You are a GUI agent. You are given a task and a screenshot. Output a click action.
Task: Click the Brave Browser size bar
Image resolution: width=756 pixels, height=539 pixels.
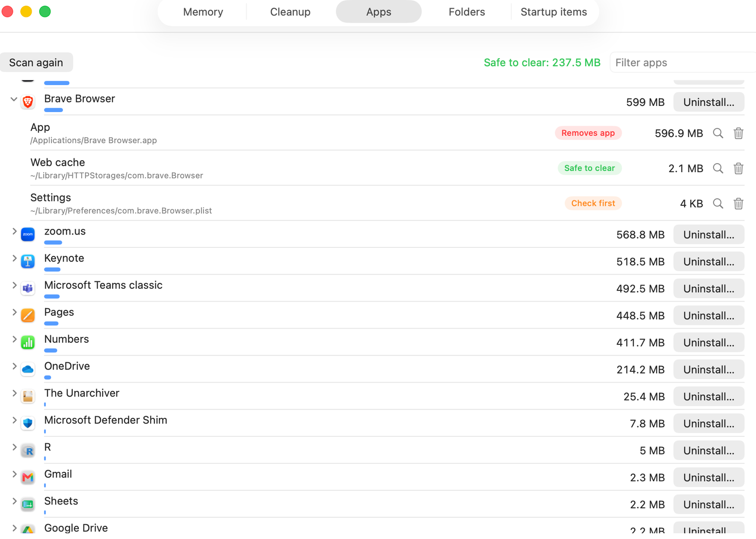(53, 110)
